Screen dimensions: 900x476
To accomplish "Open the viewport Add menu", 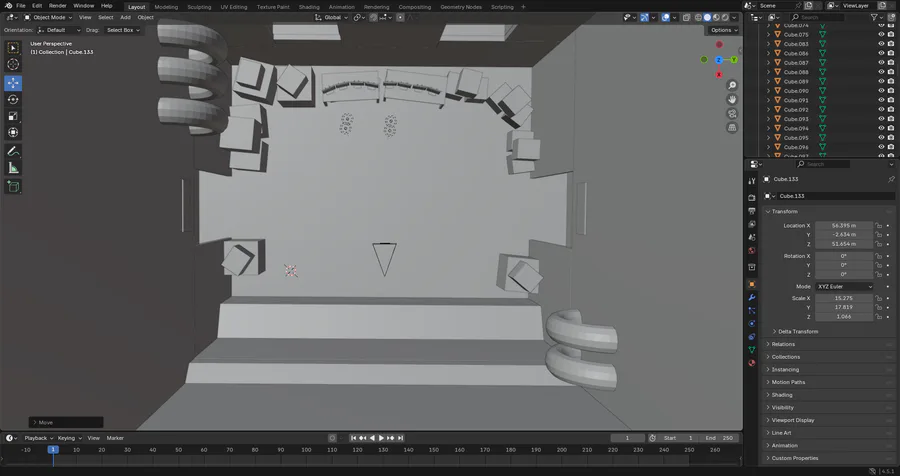I will 125,18.
